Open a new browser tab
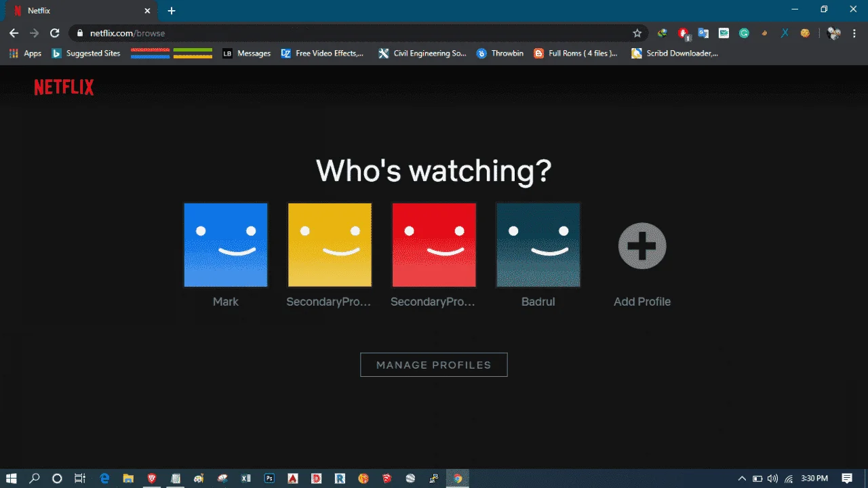868x488 pixels. 172,11
